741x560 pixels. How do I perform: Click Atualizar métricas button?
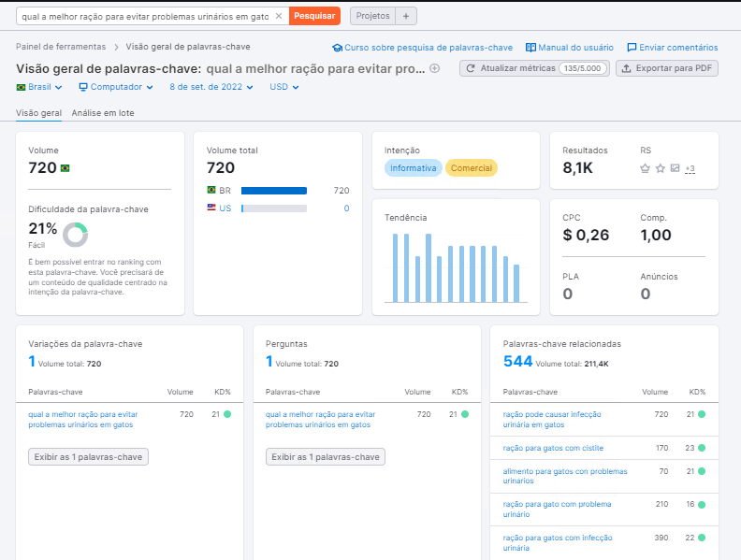[534, 68]
